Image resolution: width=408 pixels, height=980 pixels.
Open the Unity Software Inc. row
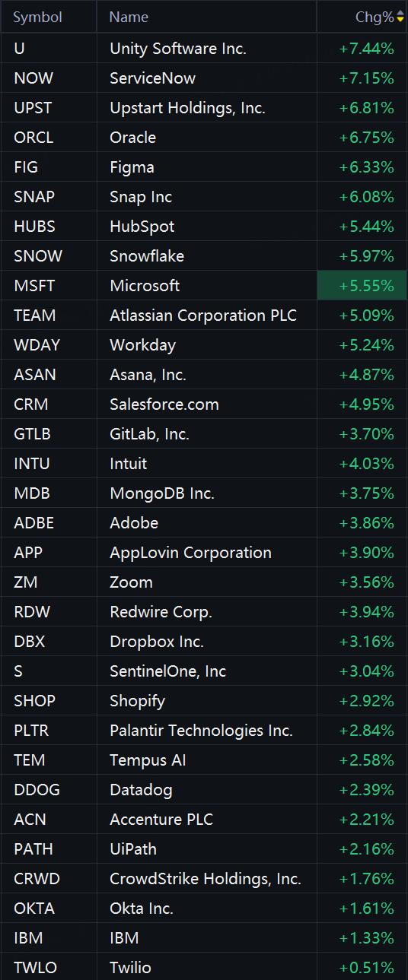(204, 49)
